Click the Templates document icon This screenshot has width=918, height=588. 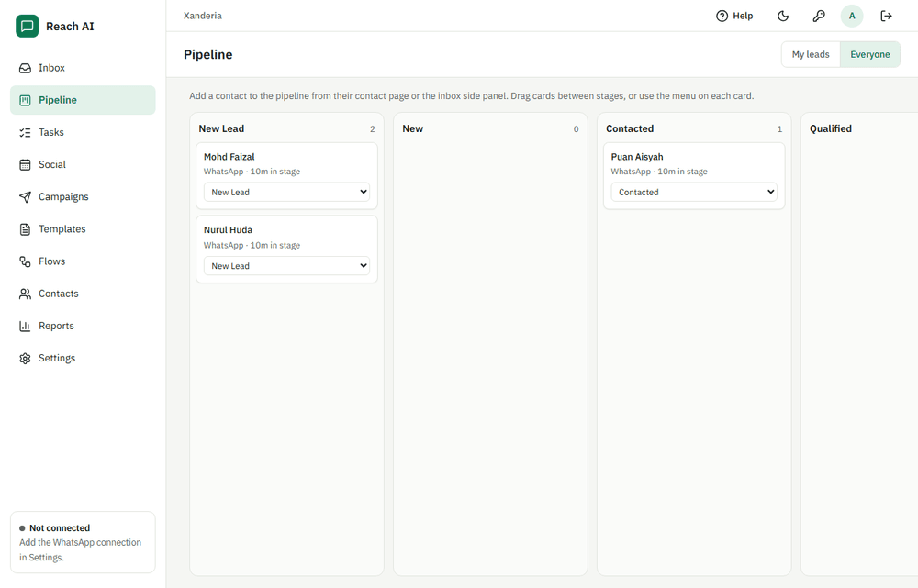25,228
